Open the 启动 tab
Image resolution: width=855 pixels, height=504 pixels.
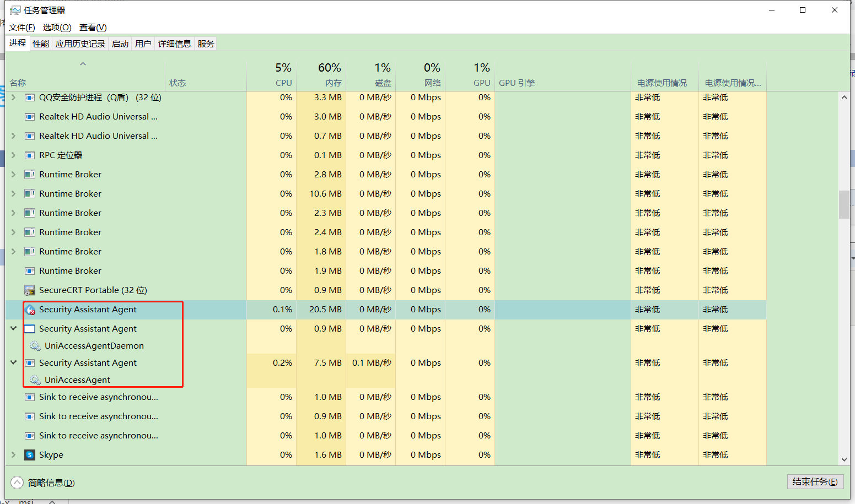120,44
